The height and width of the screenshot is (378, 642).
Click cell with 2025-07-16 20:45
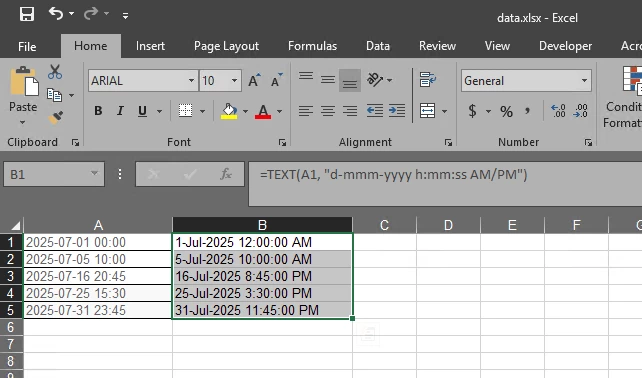tap(98, 276)
